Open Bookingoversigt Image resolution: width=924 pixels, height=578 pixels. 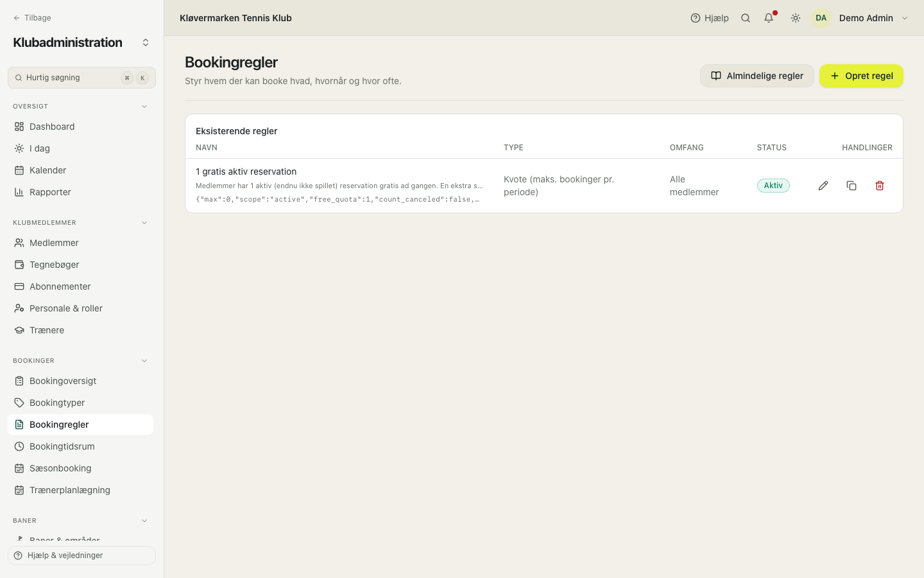pyautogui.click(x=80, y=381)
